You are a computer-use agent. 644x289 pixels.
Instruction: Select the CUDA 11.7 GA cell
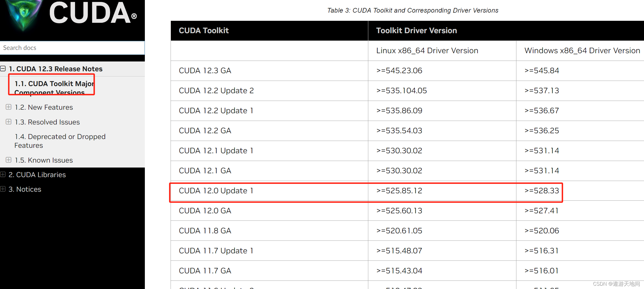click(269, 271)
